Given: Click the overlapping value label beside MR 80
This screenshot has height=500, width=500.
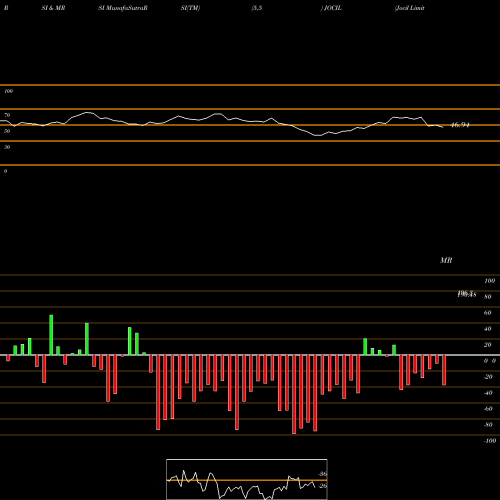Looking at the screenshot, I should [467, 294].
